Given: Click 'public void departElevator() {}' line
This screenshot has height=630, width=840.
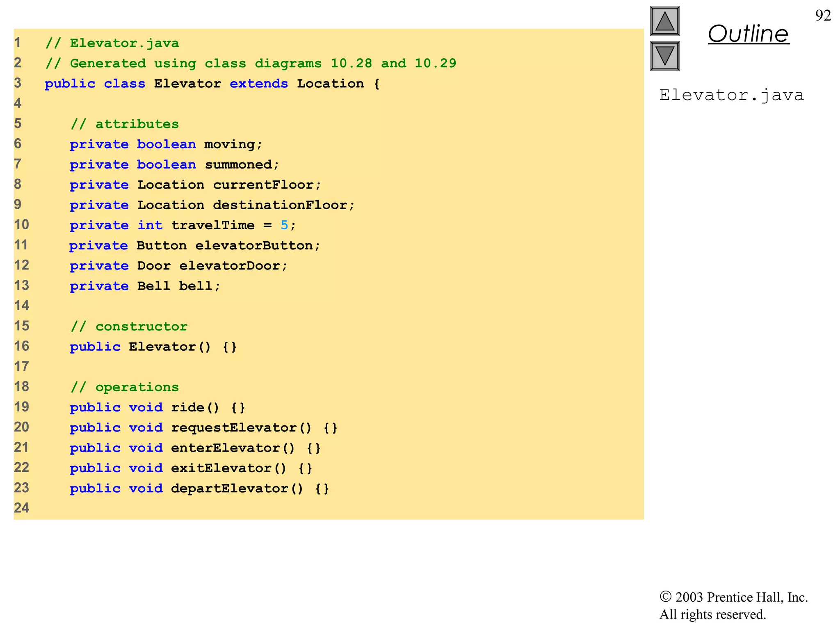Looking at the screenshot, I should 199,488.
